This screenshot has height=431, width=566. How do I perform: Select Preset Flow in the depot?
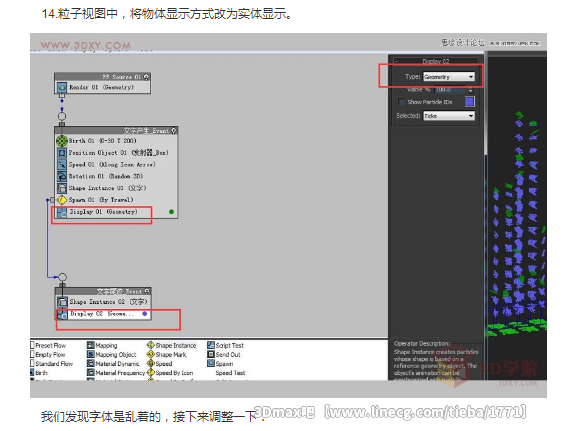click(x=48, y=345)
